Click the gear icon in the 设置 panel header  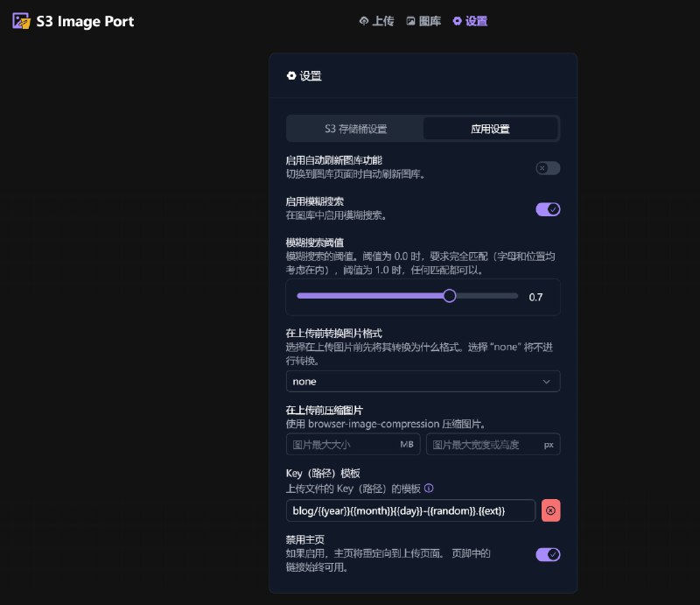(292, 75)
